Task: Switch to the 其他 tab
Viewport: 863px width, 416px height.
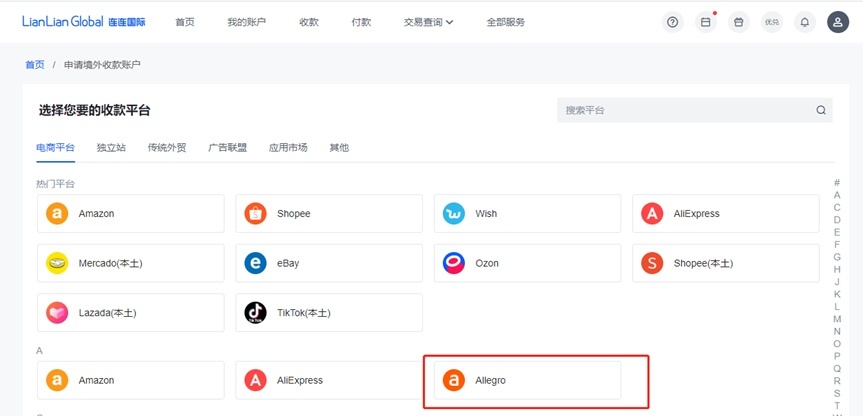Action: point(339,147)
